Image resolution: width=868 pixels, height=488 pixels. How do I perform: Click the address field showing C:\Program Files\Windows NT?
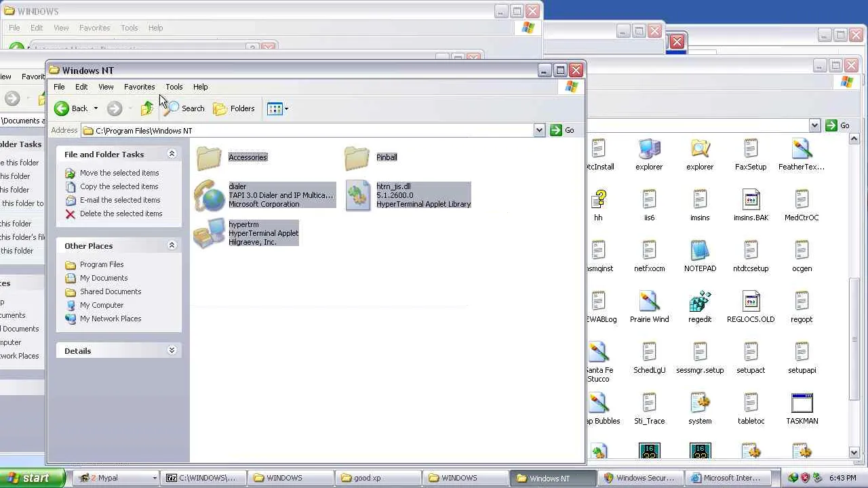click(x=307, y=130)
